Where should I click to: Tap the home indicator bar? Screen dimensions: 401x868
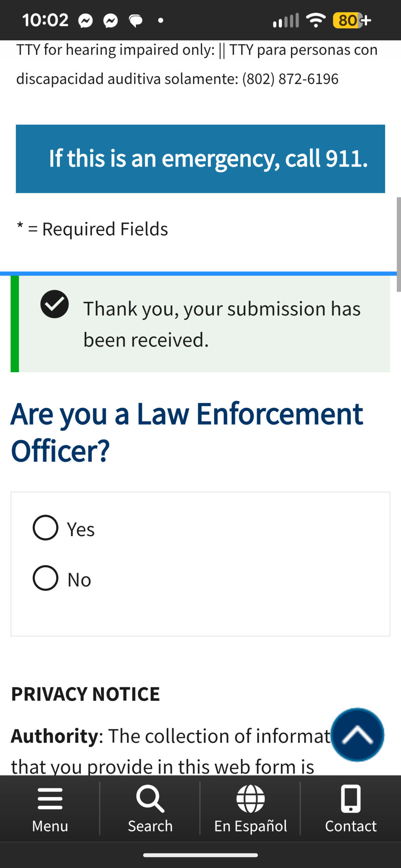click(x=200, y=855)
